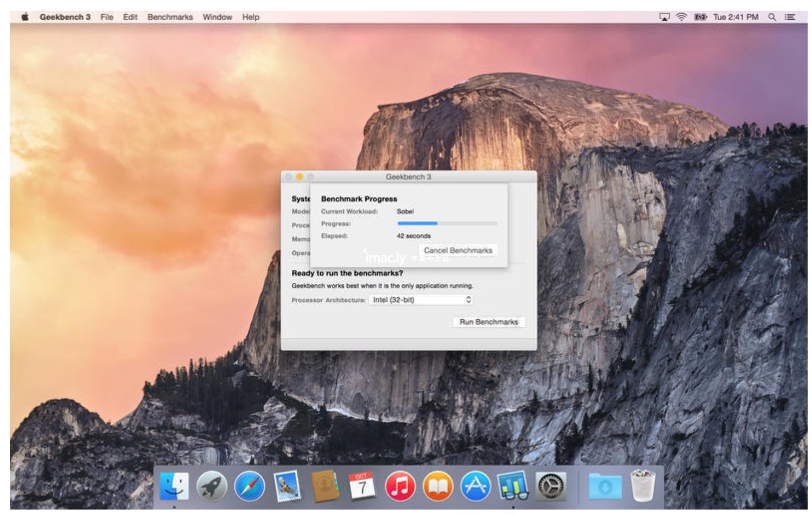Open the Trash in the Dock
The image size is (812, 515).
pos(643,485)
